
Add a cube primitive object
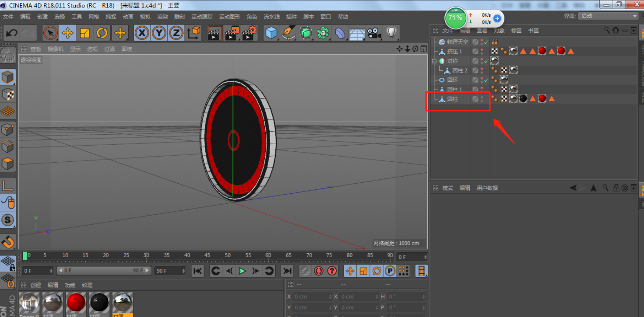[x=271, y=33]
